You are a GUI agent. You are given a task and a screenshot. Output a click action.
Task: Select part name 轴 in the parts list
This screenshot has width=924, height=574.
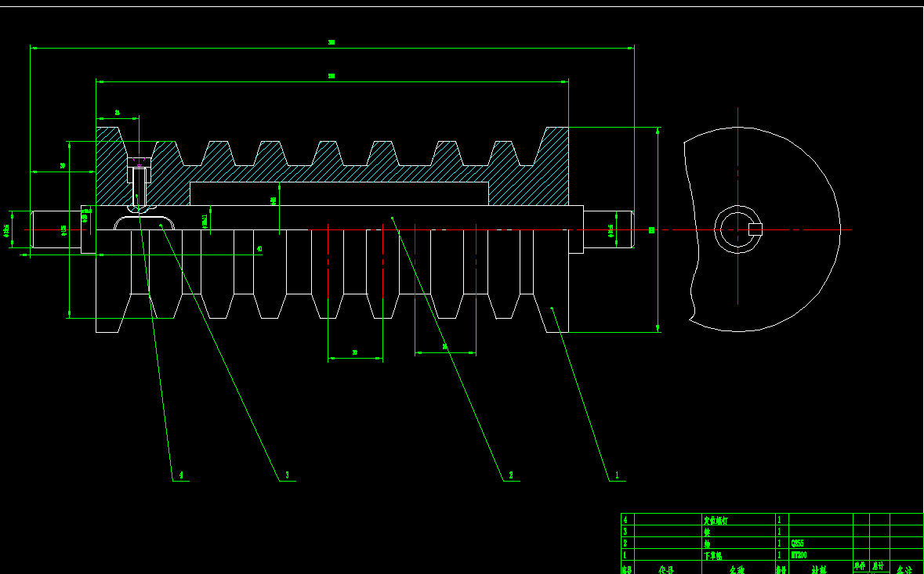coord(707,543)
